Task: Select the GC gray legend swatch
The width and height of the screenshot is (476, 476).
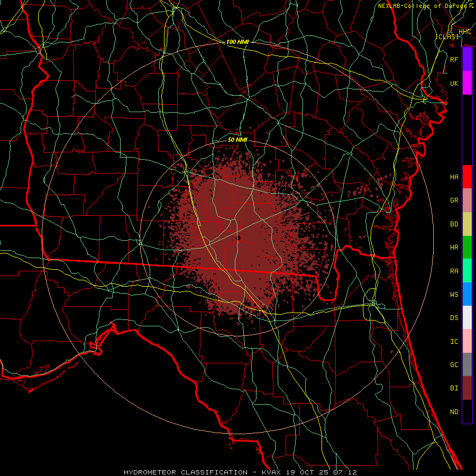Action: coord(467,364)
